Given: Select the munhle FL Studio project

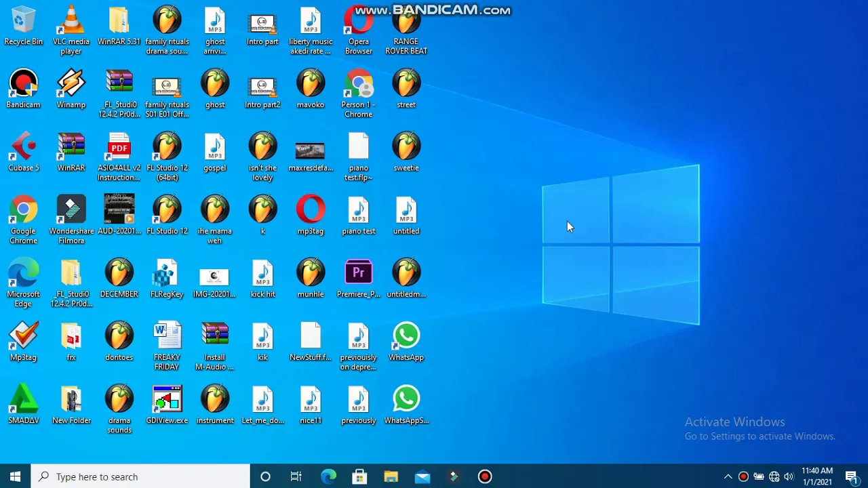Looking at the screenshot, I should 311,278.
